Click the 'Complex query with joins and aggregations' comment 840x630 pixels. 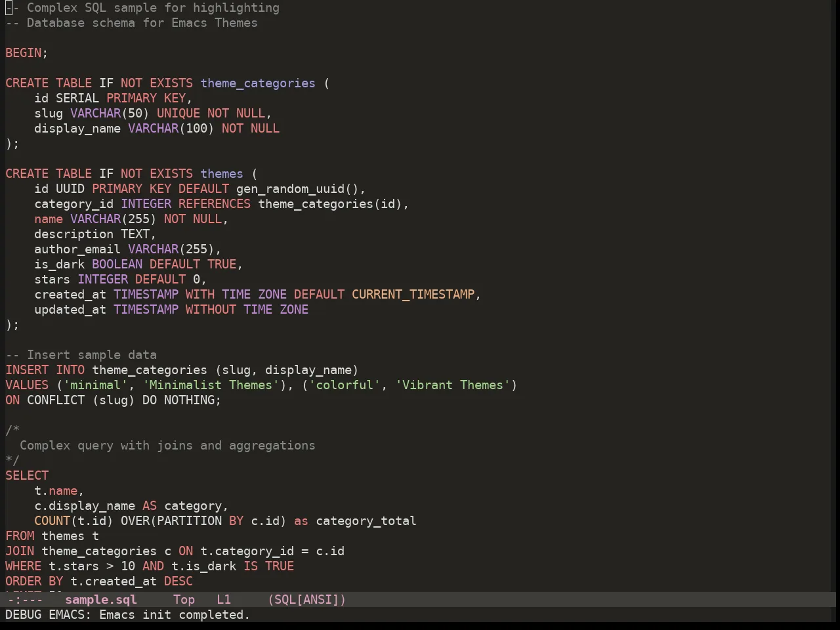tap(167, 446)
